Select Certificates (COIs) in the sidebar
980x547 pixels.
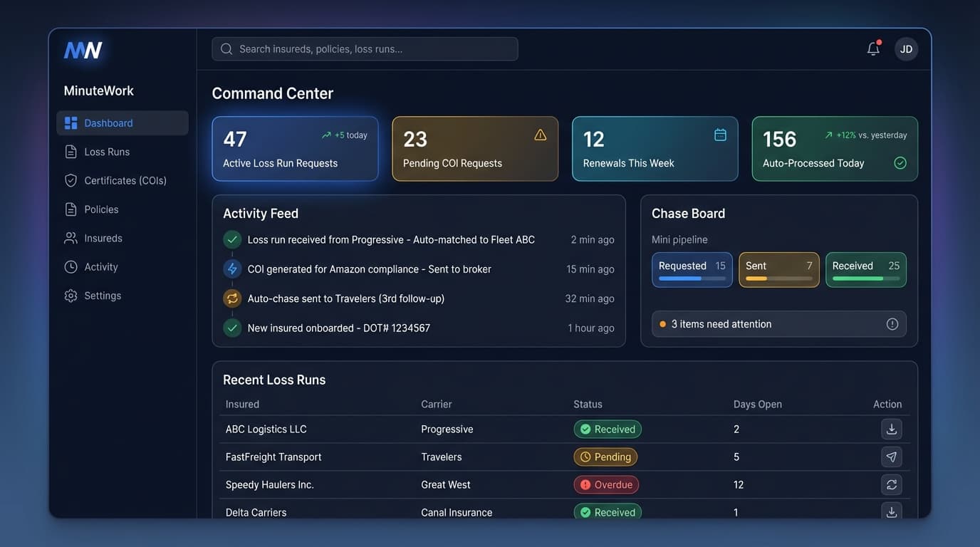click(x=125, y=180)
